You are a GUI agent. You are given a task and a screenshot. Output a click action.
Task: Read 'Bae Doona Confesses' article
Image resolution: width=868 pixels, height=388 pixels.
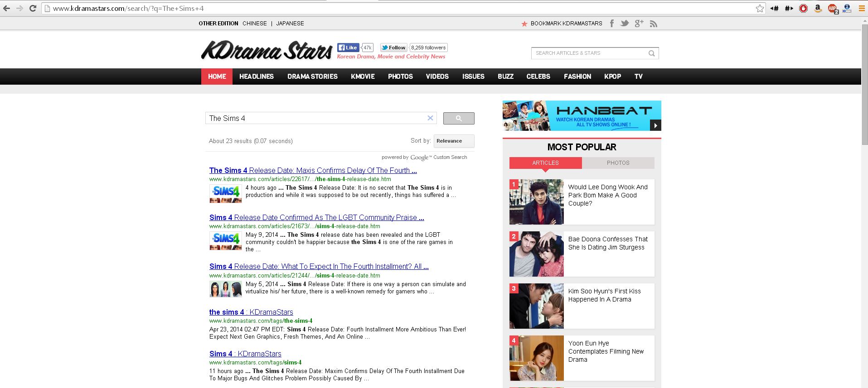(x=608, y=243)
